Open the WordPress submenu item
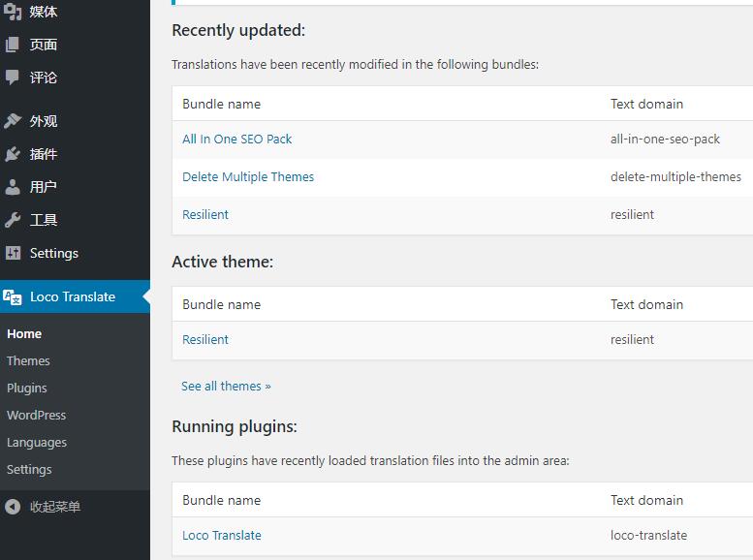The height and width of the screenshot is (560, 753). coord(37,415)
